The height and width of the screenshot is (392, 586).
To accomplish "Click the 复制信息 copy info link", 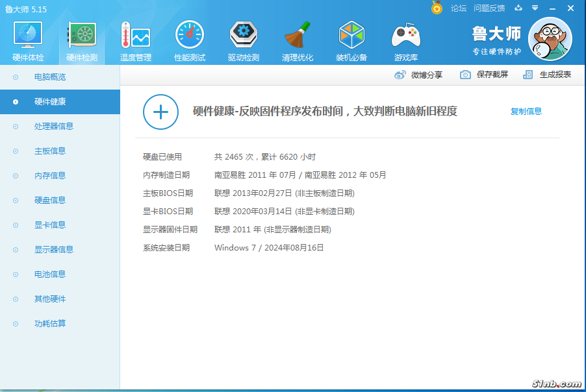I will (x=526, y=112).
